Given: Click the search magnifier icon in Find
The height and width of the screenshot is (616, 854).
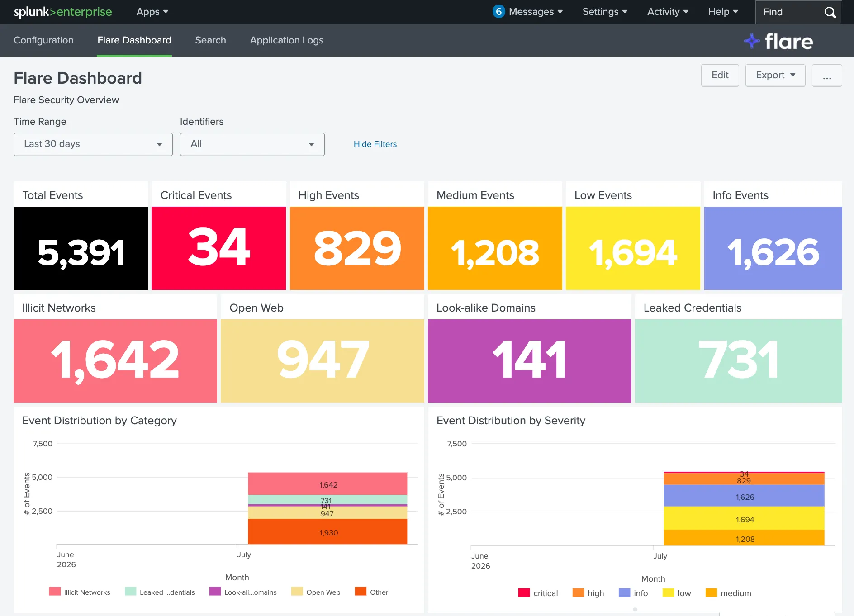Looking at the screenshot, I should point(830,12).
